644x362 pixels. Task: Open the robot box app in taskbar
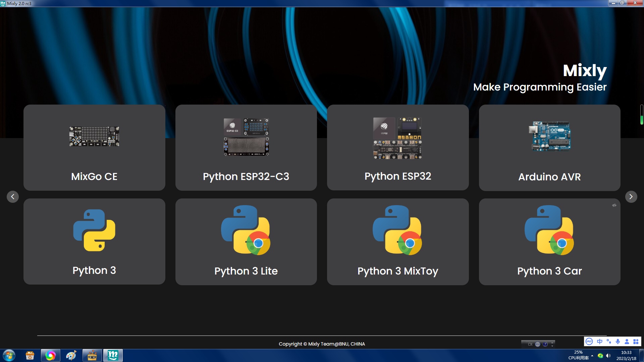click(x=92, y=355)
